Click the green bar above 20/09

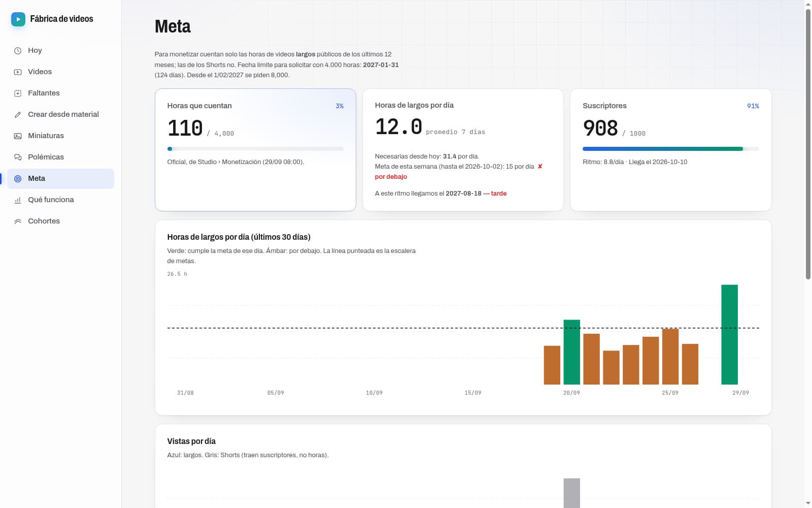[x=571, y=352]
